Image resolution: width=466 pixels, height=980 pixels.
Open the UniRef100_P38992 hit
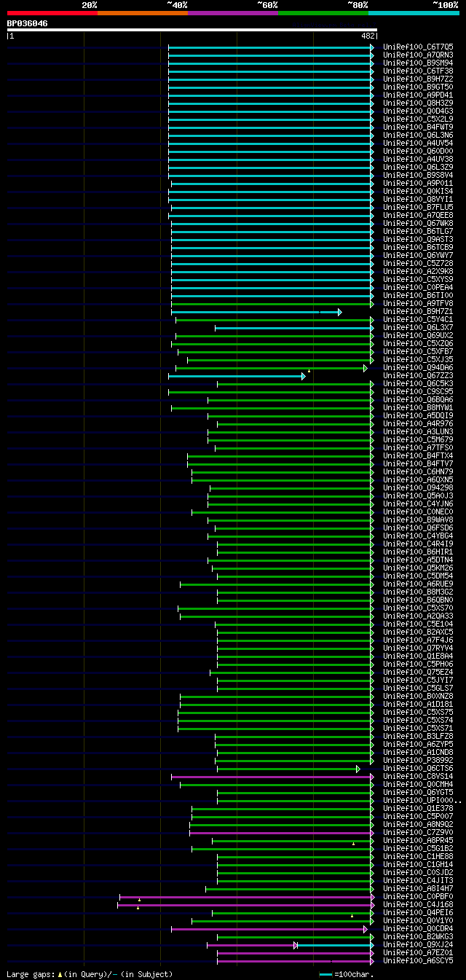[x=418, y=760]
